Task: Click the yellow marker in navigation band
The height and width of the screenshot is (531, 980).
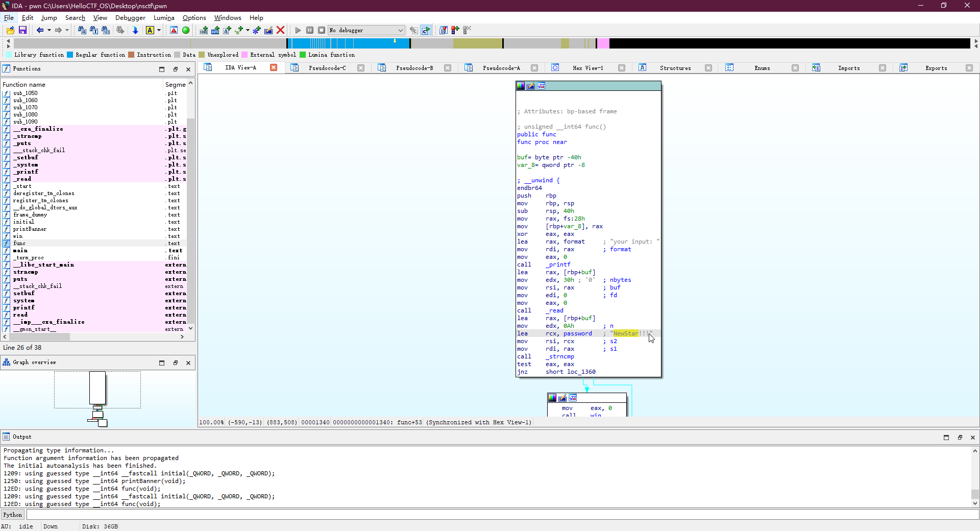Action: (x=395, y=41)
